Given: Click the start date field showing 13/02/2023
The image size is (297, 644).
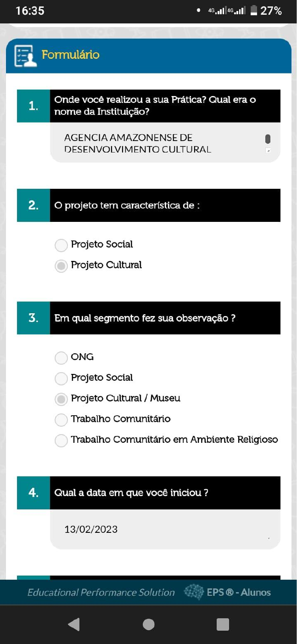Looking at the screenshot, I should [x=165, y=529].
